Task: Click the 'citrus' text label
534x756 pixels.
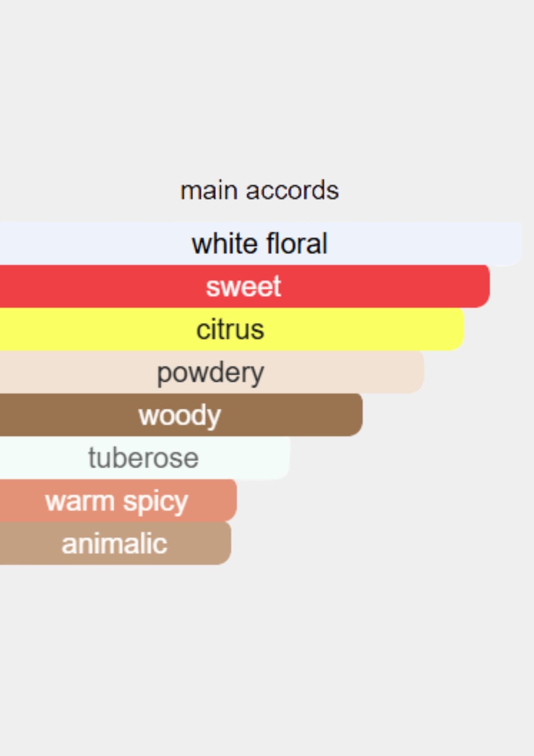Action: [231, 330]
